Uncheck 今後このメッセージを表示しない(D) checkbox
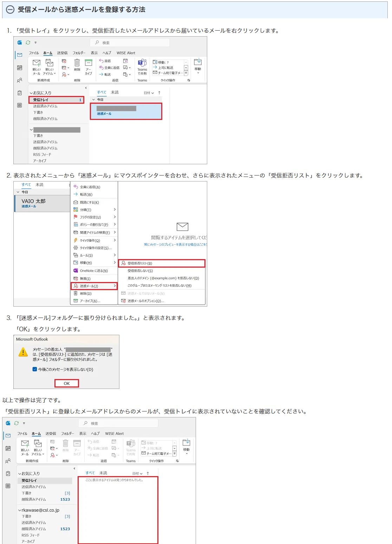The width and height of the screenshot is (392, 544). click(35, 369)
